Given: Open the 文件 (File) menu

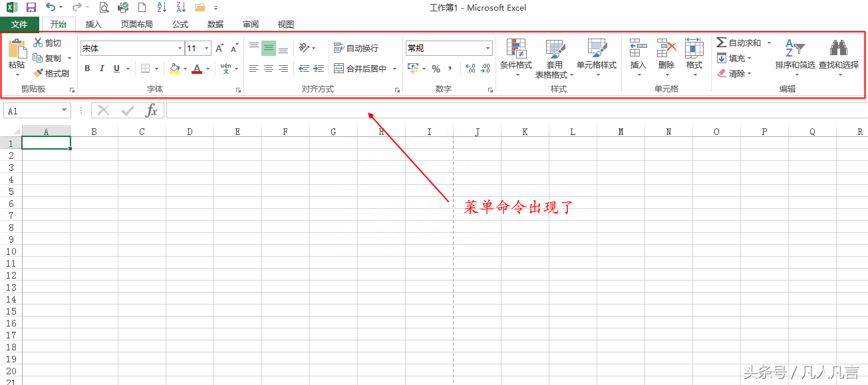Looking at the screenshot, I should 20,24.
